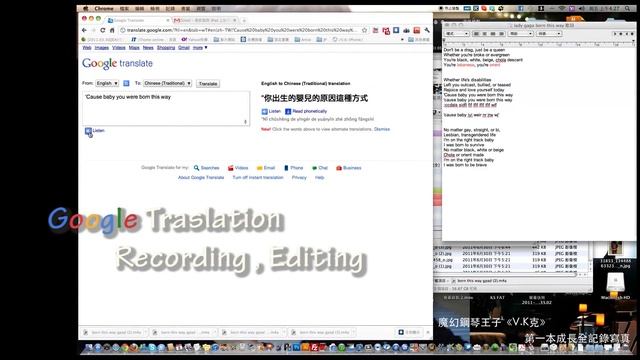Reload the Google Translate page

click(102, 30)
